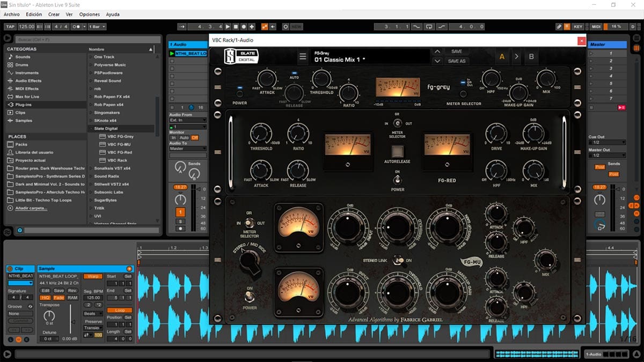Open the MIDI Effects category

(27, 88)
